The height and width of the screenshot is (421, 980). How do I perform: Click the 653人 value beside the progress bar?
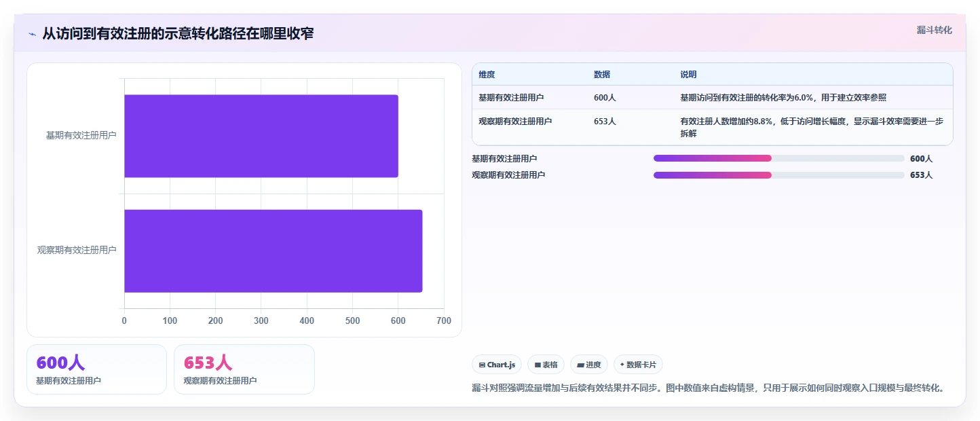921,175
